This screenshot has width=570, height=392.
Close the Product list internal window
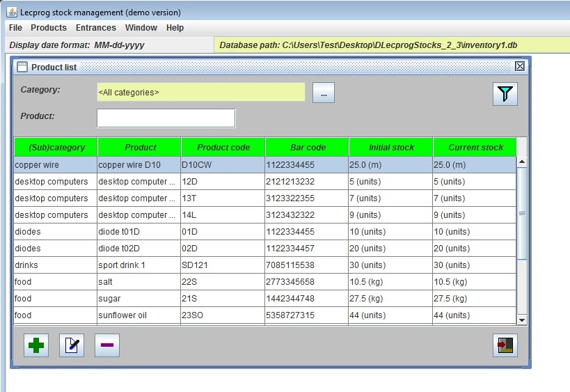pos(519,67)
